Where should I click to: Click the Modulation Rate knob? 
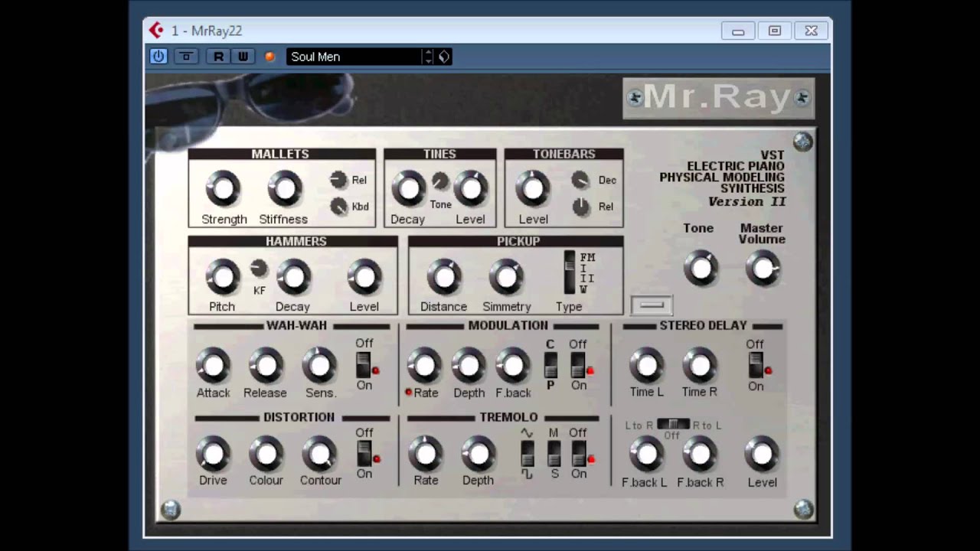pos(424,365)
